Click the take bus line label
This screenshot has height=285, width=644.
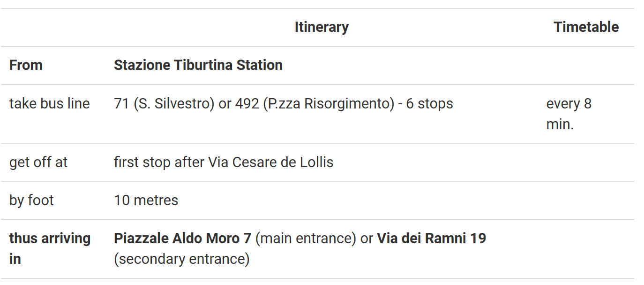click(x=50, y=103)
